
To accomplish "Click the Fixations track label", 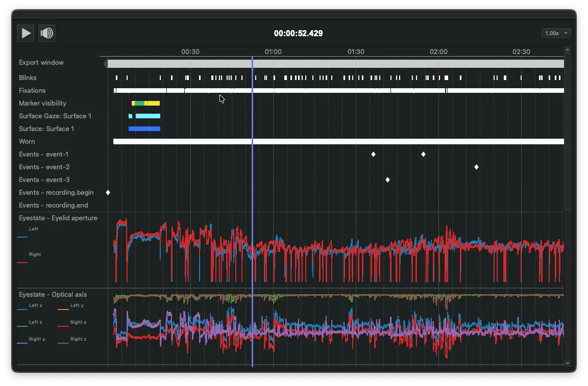I will point(32,90).
